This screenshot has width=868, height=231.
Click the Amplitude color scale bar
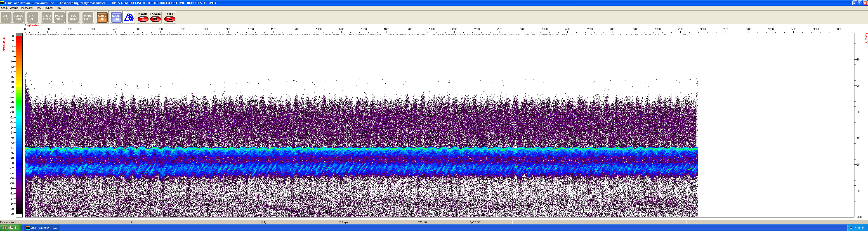coord(19,125)
